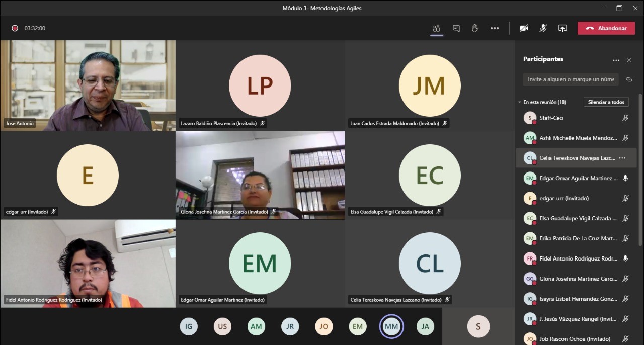This screenshot has height=345, width=644.
Task: Click the mic icon beside Fidel Antonio Rodriguez
Action: [x=625, y=258]
